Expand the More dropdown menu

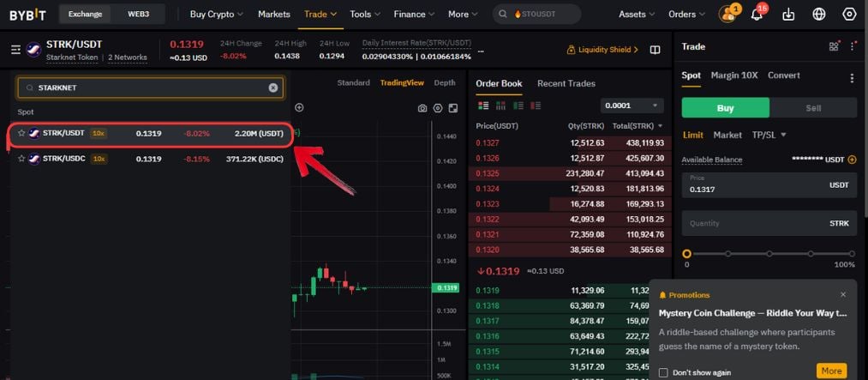(x=463, y=15)
